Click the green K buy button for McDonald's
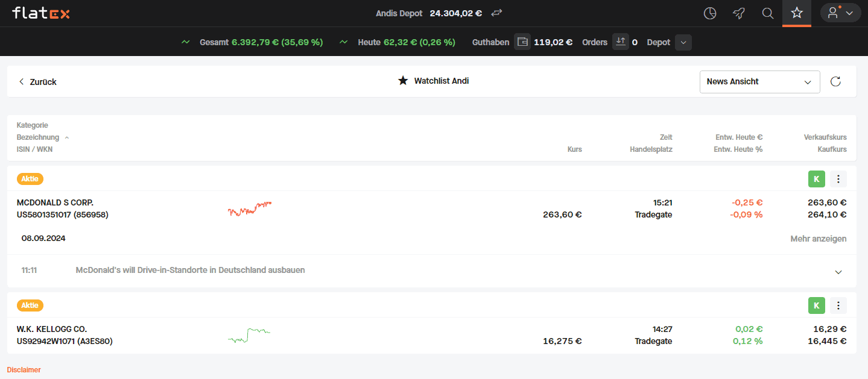868x379 pixels. 816,179
